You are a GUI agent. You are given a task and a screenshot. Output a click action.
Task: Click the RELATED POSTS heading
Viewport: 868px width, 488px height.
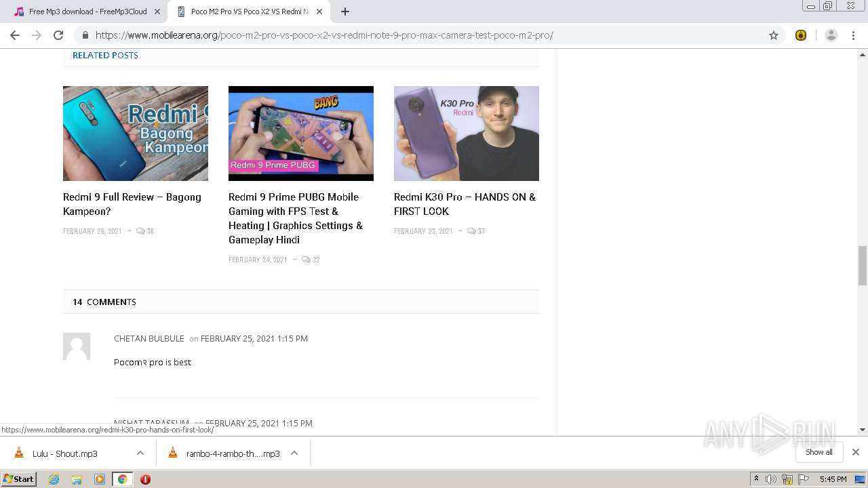(105, 56)
